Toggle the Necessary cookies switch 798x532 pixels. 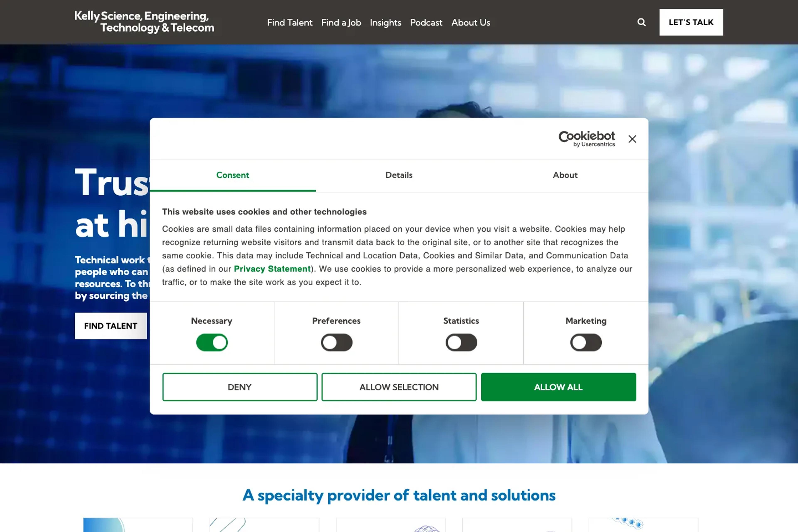[x=212, y=342]
